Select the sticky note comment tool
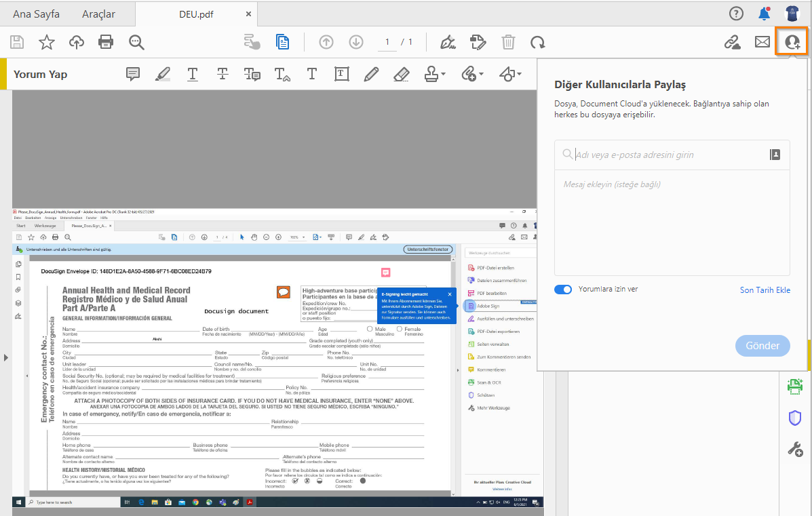 (x=134, y=74)
